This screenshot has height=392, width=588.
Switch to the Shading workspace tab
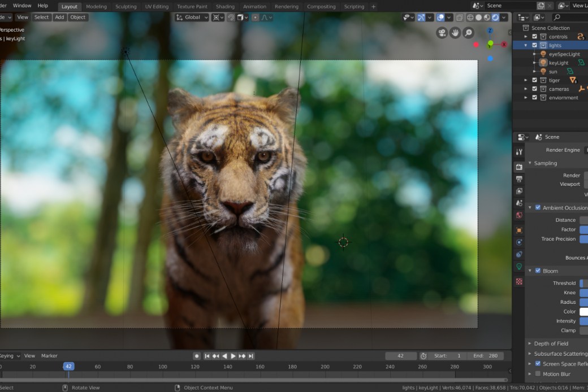(x=225, y=7)
